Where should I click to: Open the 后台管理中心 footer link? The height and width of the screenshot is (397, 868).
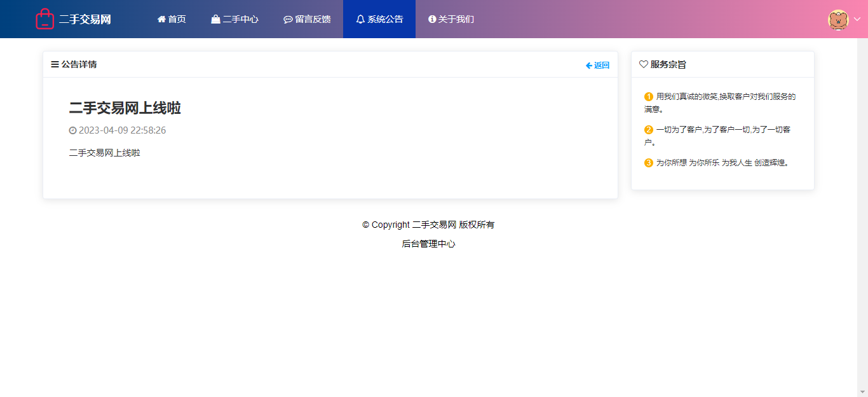tap(428, 244)
